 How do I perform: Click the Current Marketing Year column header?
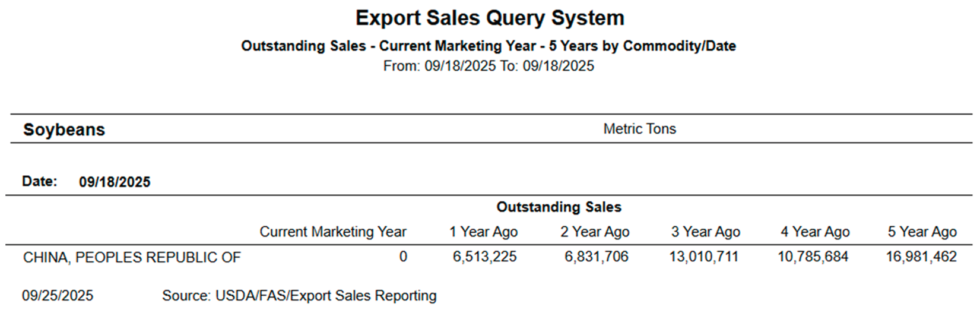pyautogui.click(x=332, y=232)
